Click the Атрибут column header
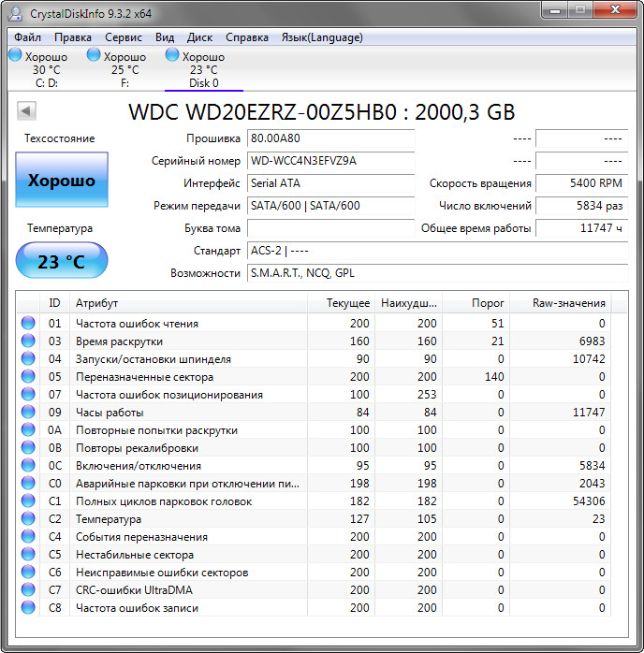644x653 pixels. [188, 303]
